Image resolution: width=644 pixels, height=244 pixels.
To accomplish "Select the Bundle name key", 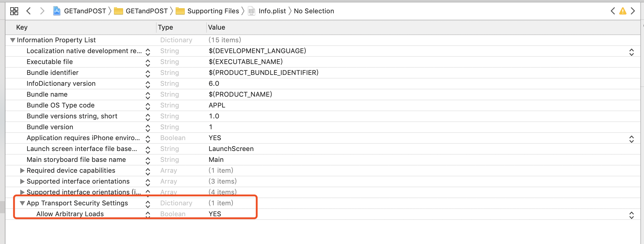I will click(x=47, y=95).
